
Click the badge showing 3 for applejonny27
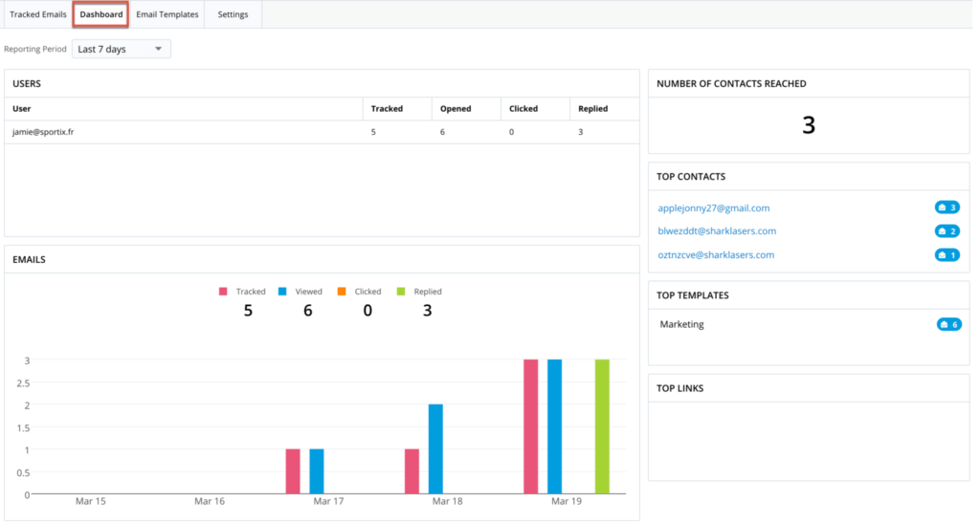coord(947,207)
